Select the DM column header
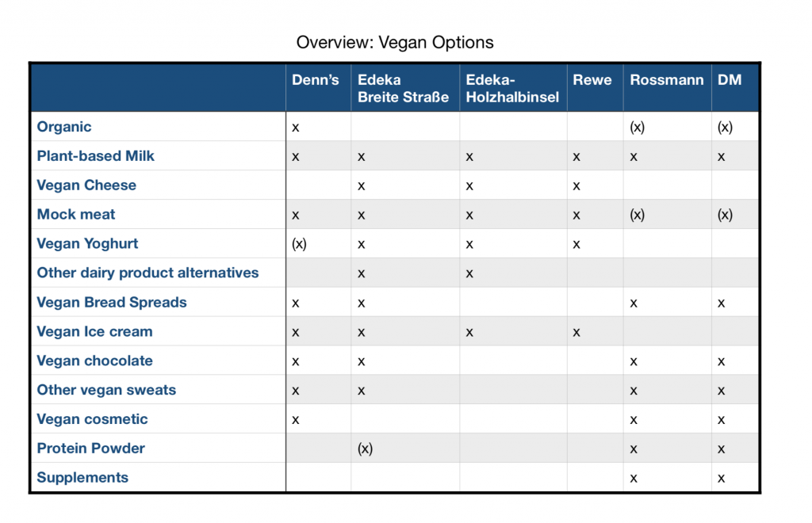812x523 pixels. pyautogui.click(x=730, y=80)
